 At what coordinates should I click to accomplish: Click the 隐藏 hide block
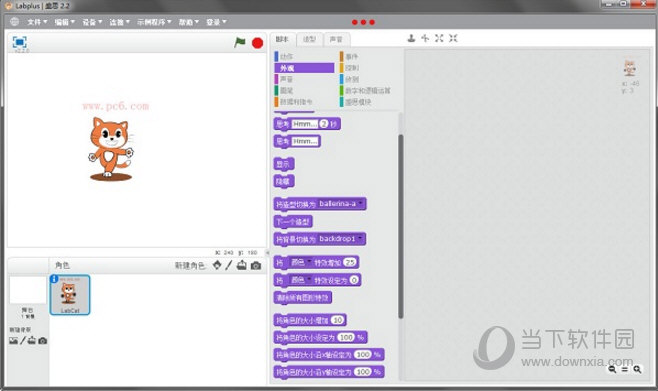[284, 182]
